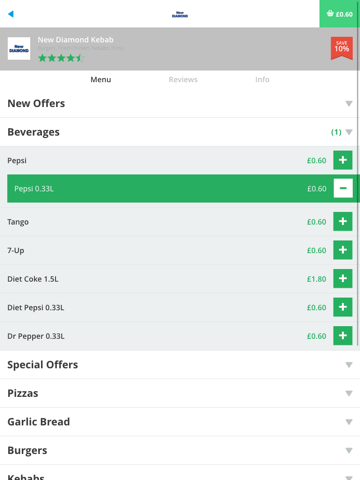Screen dimensions: 360x480
Task: Open the basket showing £0.60
Action: pyautogui.click(x=340, y=14)
